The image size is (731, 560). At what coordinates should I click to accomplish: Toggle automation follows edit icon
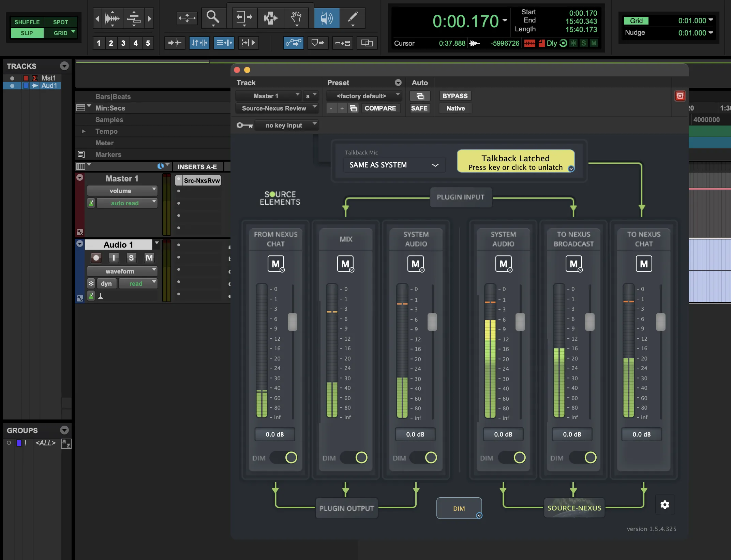click(293, 43)
